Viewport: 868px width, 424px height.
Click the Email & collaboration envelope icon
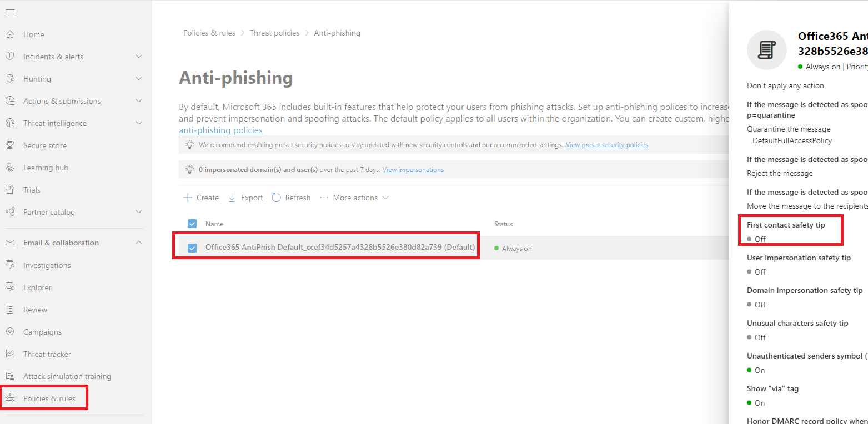[x=10, y=243]
